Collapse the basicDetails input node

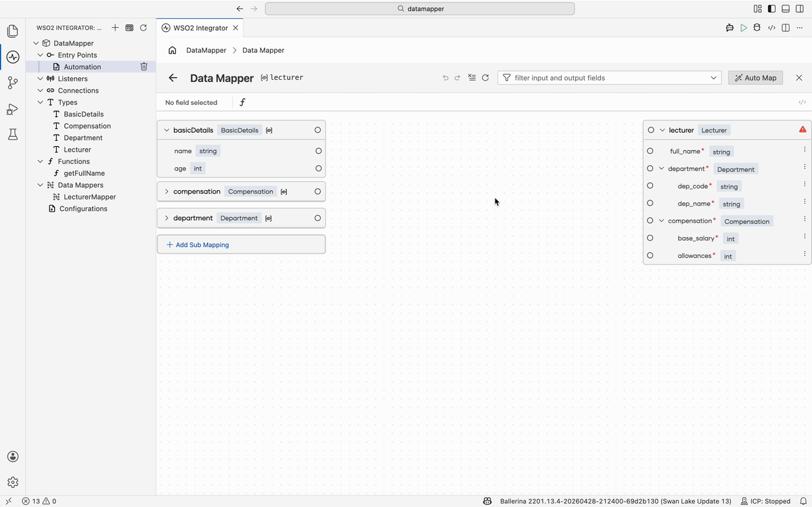(x=166, y=130)
